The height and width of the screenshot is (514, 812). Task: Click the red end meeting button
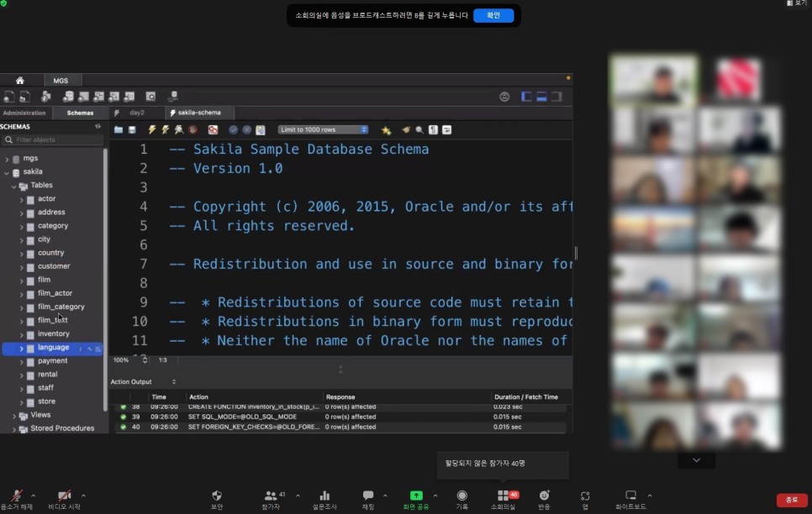point(791,500)
